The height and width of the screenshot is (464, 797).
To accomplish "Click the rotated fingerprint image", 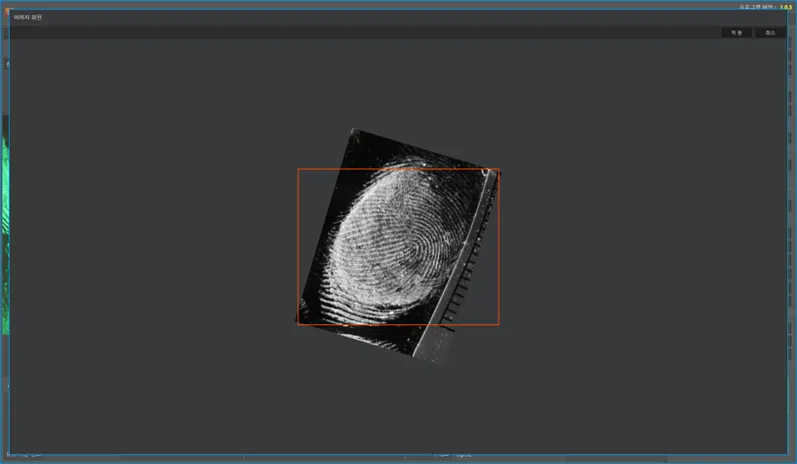I will (398, 246).
